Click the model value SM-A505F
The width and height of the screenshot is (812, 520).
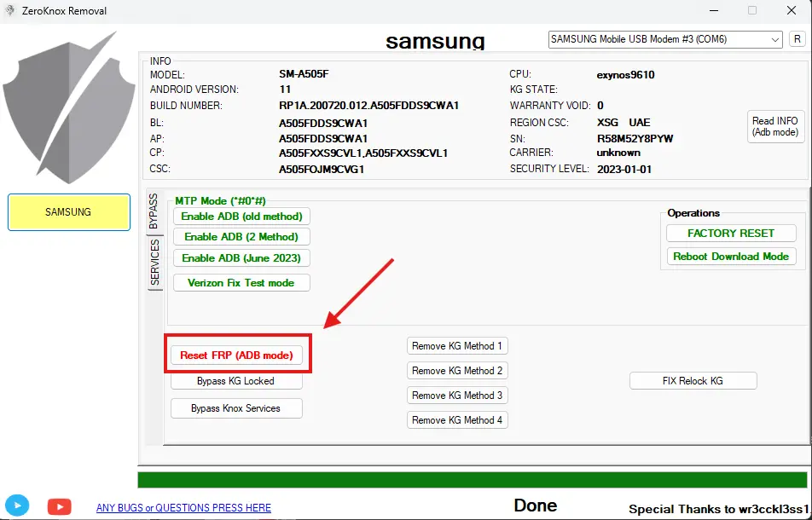click(304, 74)
